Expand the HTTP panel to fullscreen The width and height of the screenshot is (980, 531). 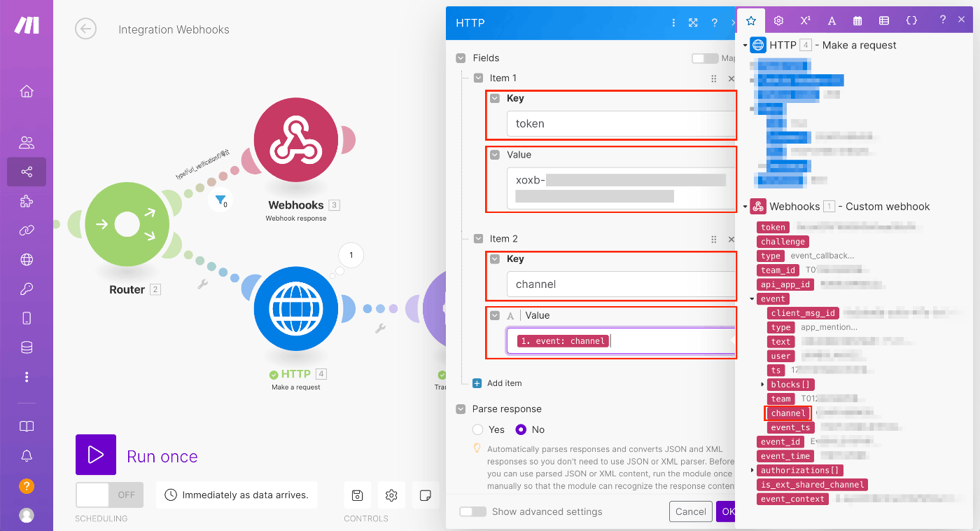[x=693, y=23]
